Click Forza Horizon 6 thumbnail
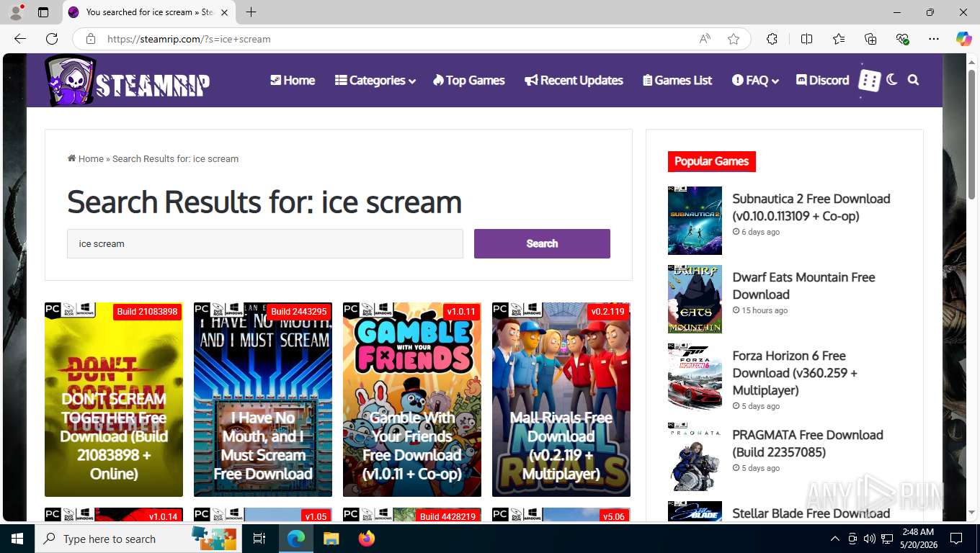 (695, 377)
